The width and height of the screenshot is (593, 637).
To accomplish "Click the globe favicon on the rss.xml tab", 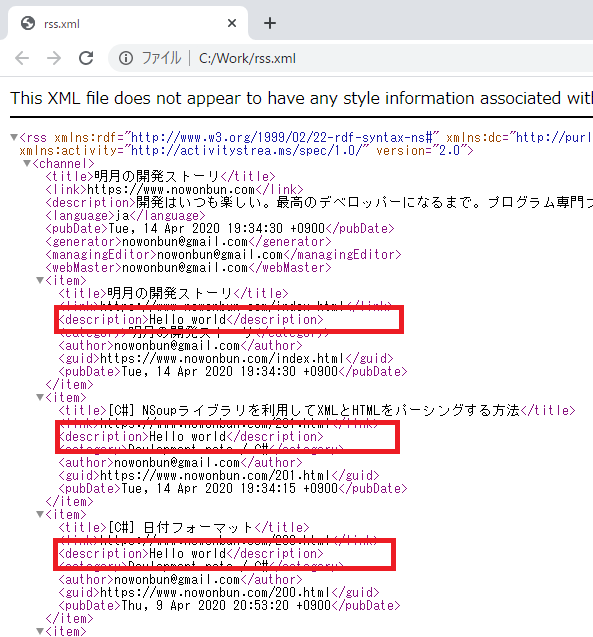I will coord(28,23).
